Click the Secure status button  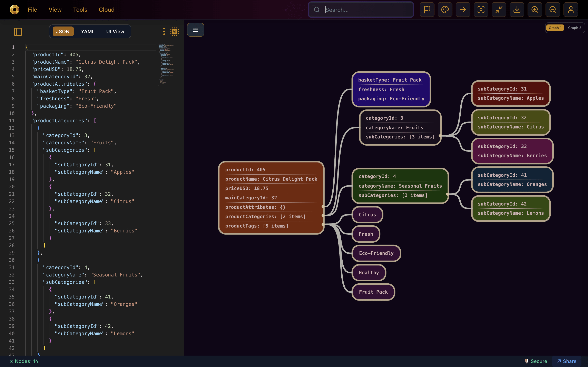click(536, 361)
